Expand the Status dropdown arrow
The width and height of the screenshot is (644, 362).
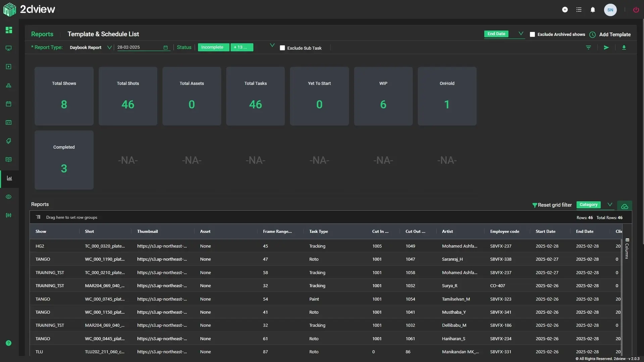[272, 45]
